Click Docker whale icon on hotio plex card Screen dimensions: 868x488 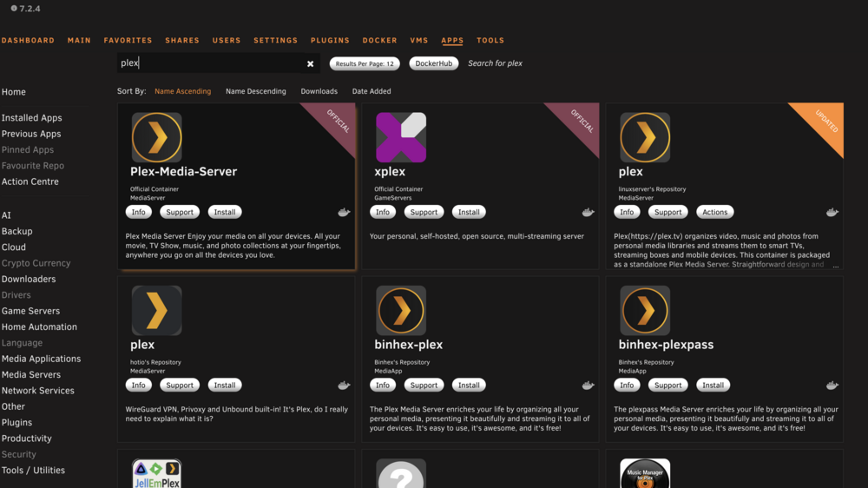pos(344,385)
